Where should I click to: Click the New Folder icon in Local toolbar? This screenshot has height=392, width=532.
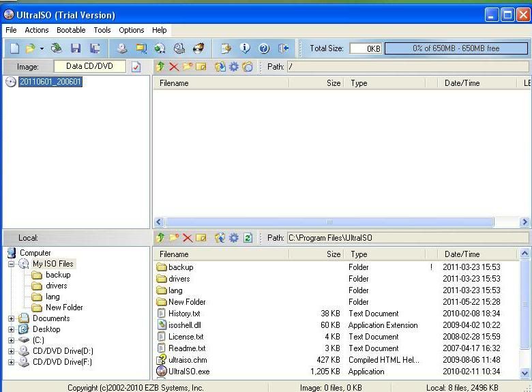click(174, 238)
